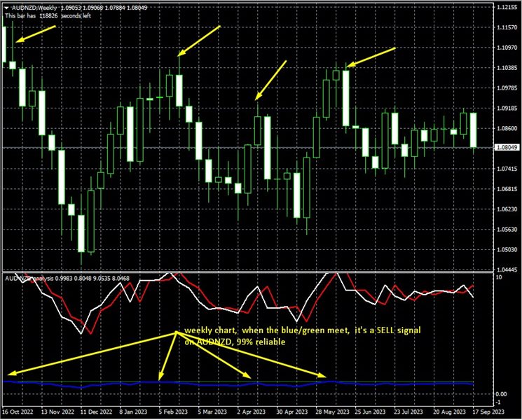Select the 'on AUDNZD, 99% reliable' note line
This screenshot has height=420, width=522.
click(x=235, y=342)
